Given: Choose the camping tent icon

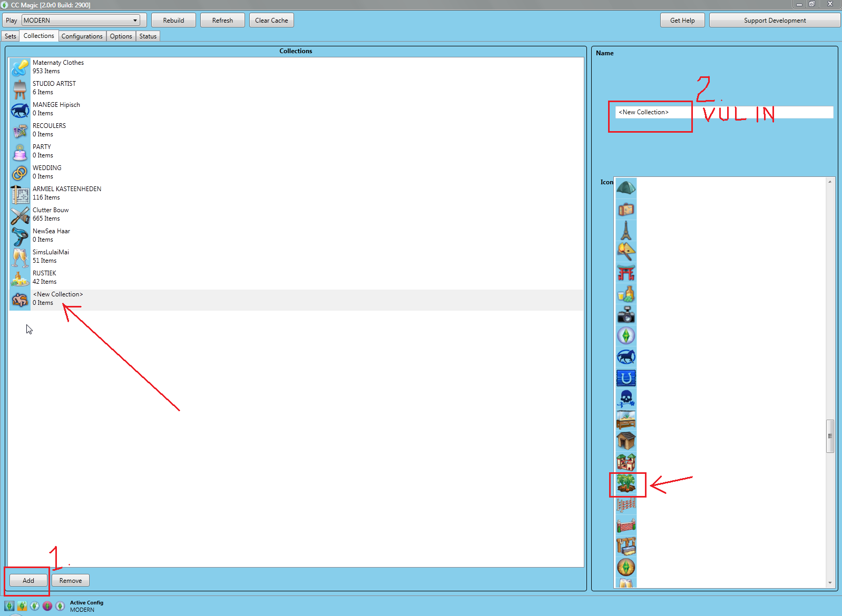Looking at the screenshot, I should tap(626, 188).
